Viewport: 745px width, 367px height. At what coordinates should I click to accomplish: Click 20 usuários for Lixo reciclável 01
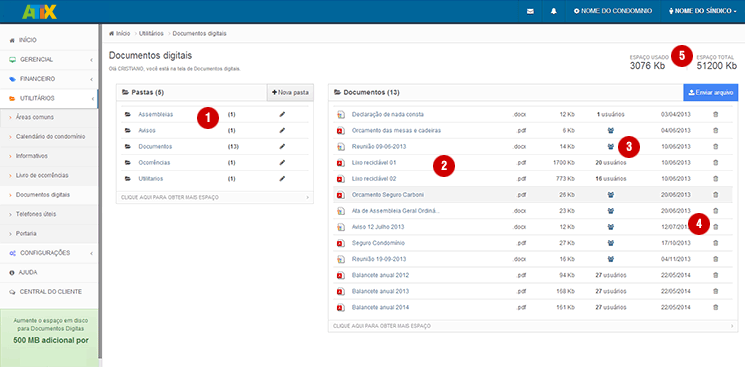[611, 163]
